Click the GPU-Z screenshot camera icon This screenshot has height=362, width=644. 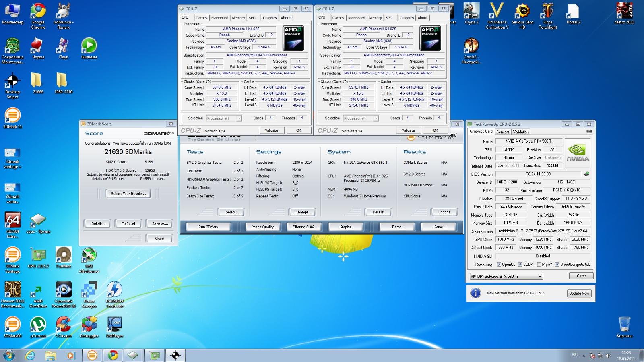(x=589, y=132)
